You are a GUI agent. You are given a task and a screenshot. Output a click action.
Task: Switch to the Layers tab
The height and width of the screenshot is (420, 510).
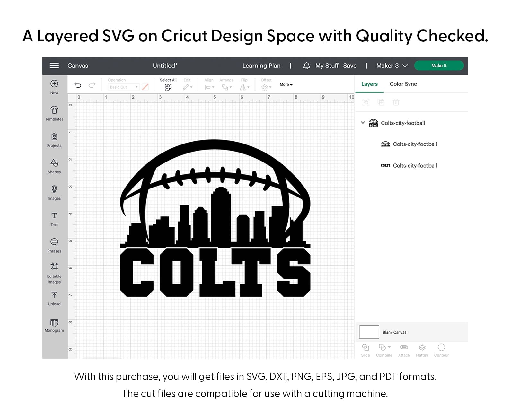[369, 84]
